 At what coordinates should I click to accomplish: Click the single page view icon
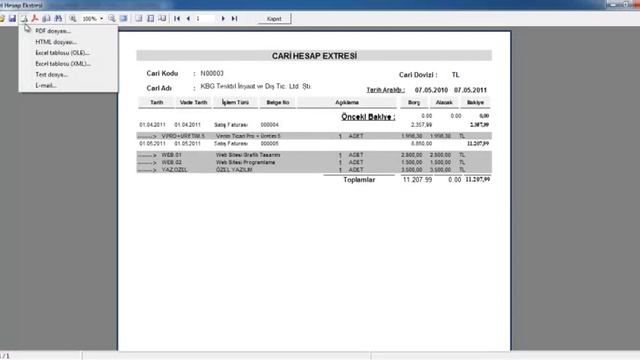click(x=139, y=18)
